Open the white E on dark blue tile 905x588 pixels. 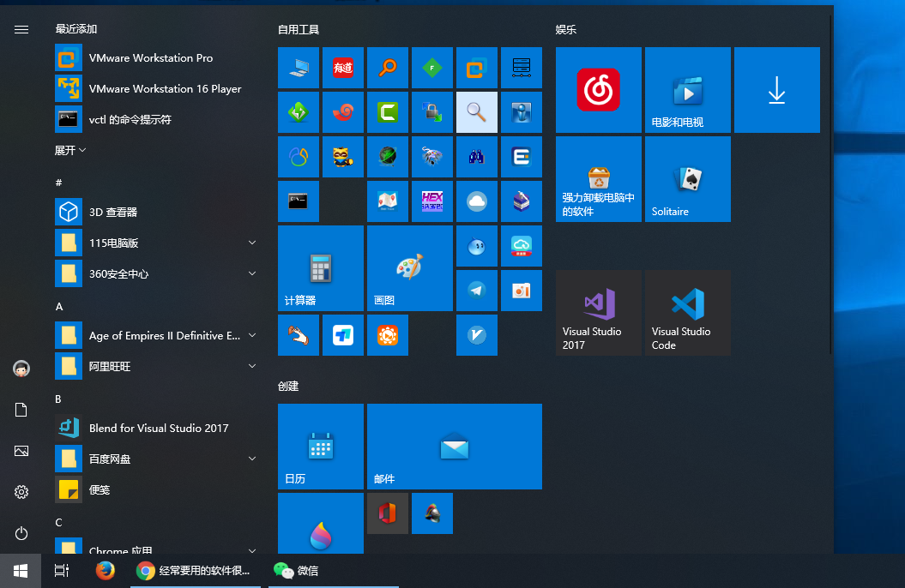(522, 156)
